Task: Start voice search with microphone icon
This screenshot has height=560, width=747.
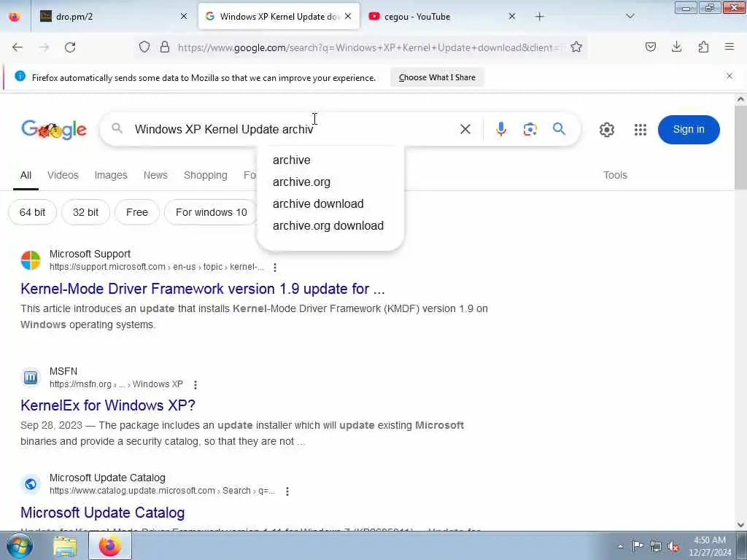Action: point(500,129)
